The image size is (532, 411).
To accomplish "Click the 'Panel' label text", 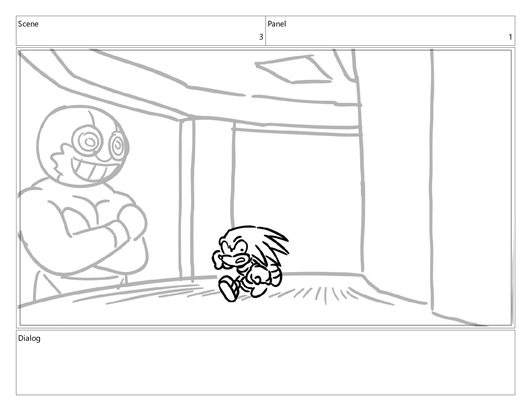I will tap(277, 24).
